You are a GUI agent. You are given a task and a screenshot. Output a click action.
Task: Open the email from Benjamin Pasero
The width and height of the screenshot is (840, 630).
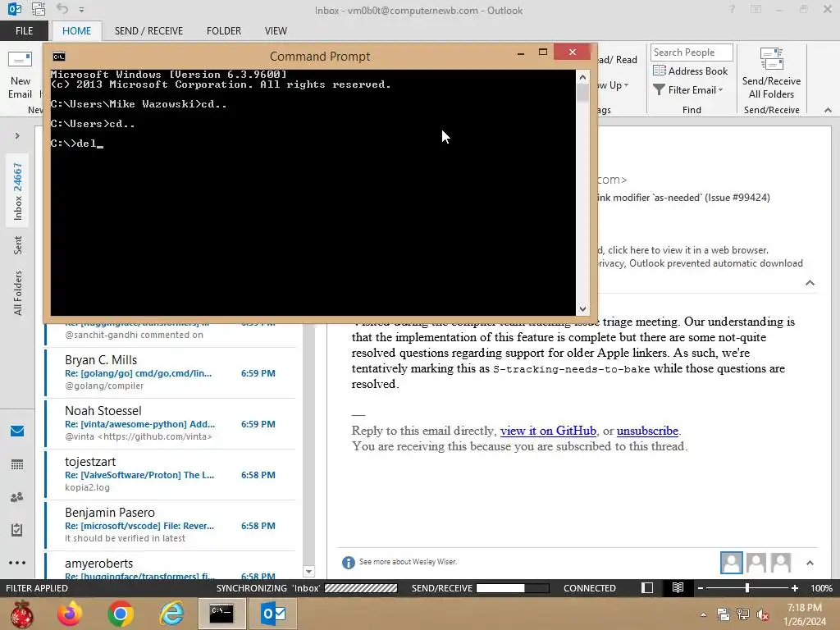click(171, 525)
